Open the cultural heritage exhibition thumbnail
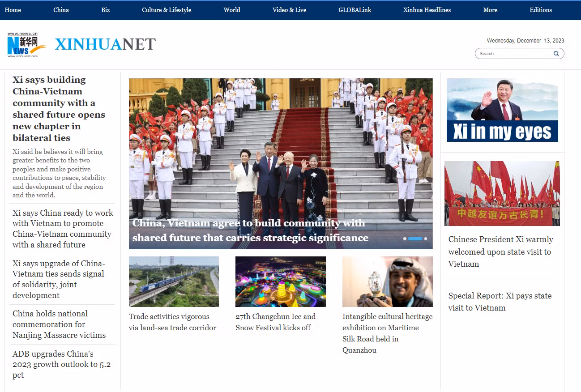The image size is (581, 392). pyautogui.click(x=388, y=281)
